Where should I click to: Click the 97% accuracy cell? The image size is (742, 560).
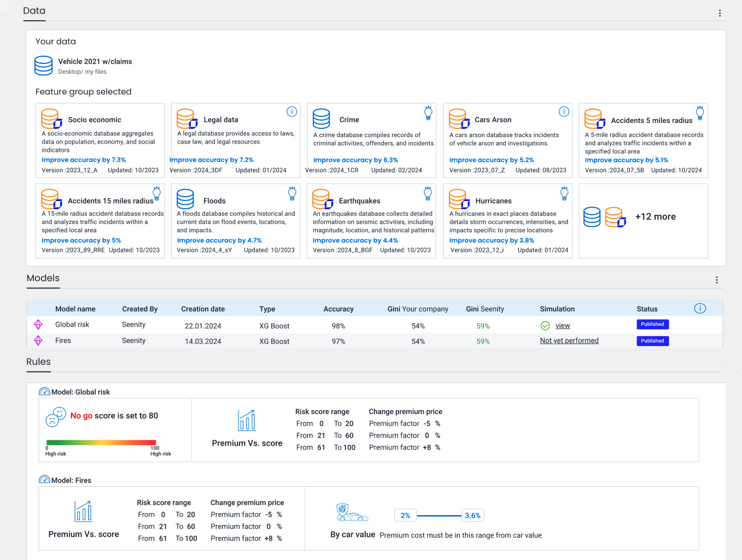click(338, 341)
